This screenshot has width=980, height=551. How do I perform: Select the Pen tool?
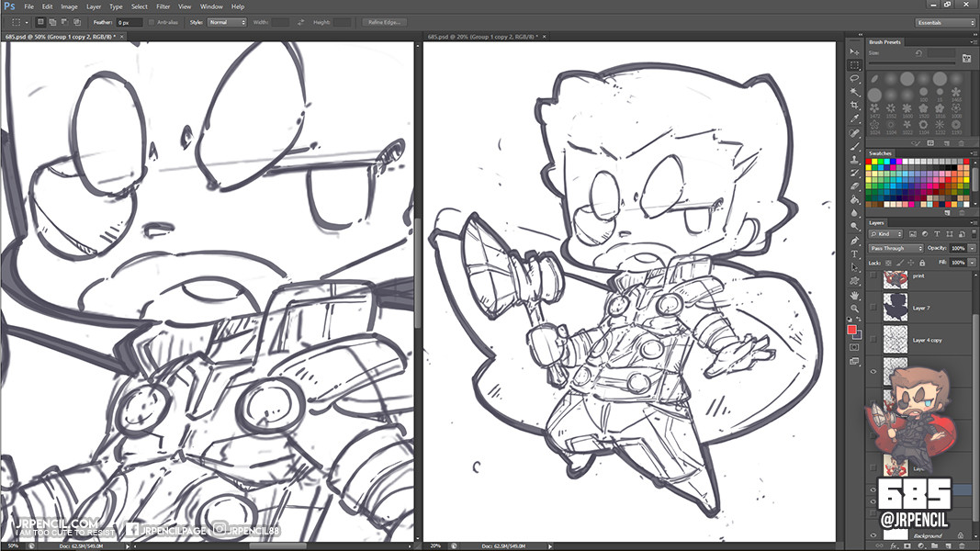click(x=854, y=240)
